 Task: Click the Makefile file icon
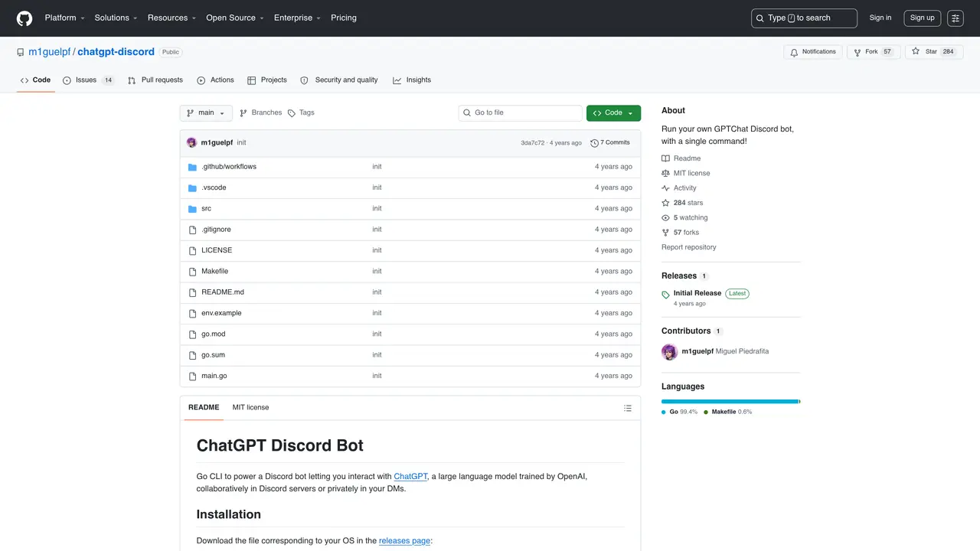pos(193,272)
